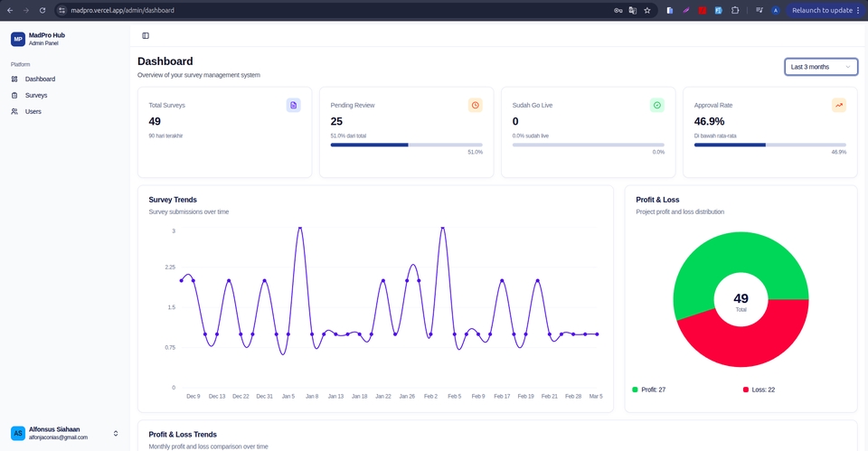
Task: Click the Approval Rate trend icon
Action: pyautogui.click(x=839, y=105)
